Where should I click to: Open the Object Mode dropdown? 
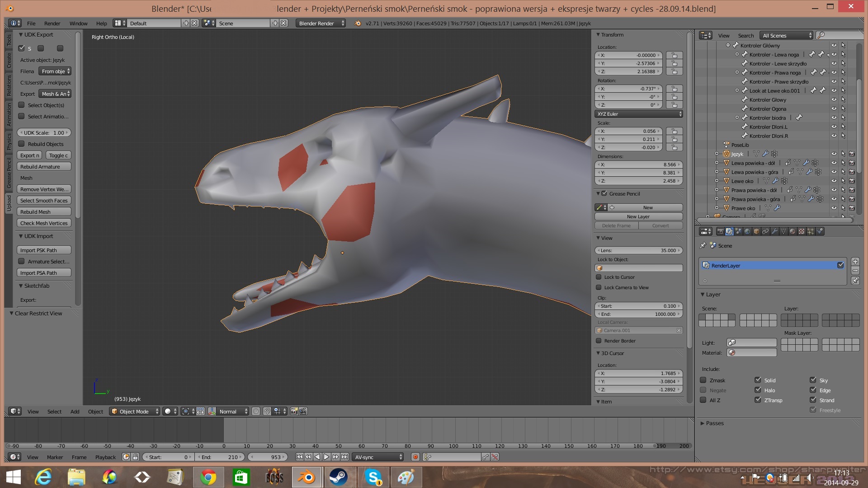pos(135,411)
